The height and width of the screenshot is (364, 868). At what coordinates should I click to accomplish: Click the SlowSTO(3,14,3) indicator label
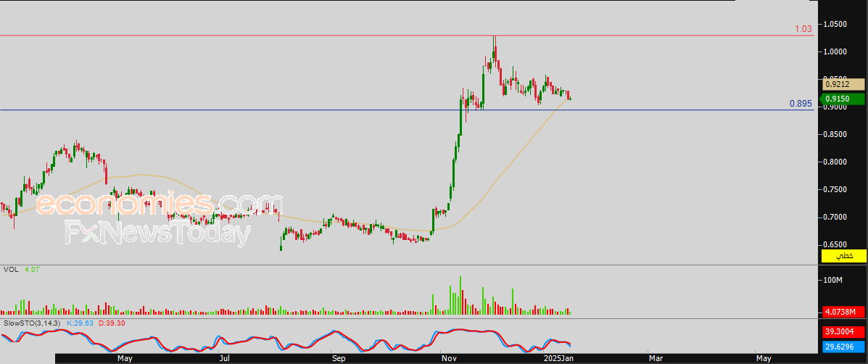(x=32, y=322)
